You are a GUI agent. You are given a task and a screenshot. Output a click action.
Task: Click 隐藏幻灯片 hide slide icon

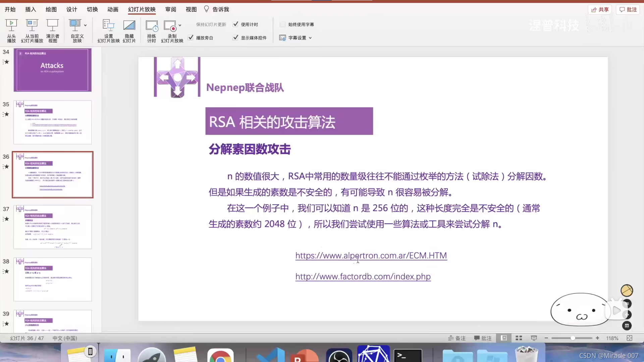point(129,25)
